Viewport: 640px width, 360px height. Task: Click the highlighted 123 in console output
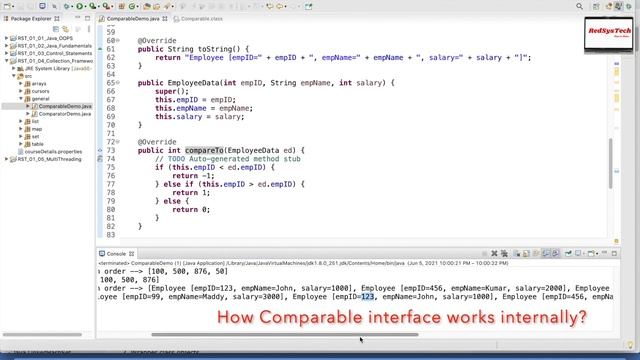tap(367, 297)
